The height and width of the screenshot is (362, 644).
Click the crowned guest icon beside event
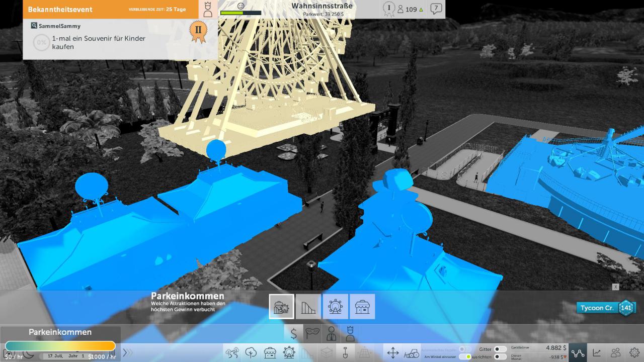[207, 9]
